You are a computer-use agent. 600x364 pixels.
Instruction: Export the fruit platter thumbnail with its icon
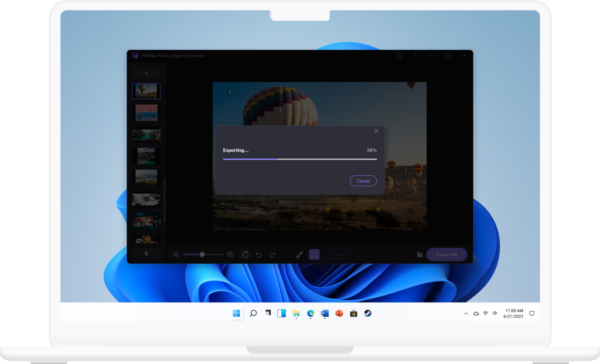pos(157,225)
